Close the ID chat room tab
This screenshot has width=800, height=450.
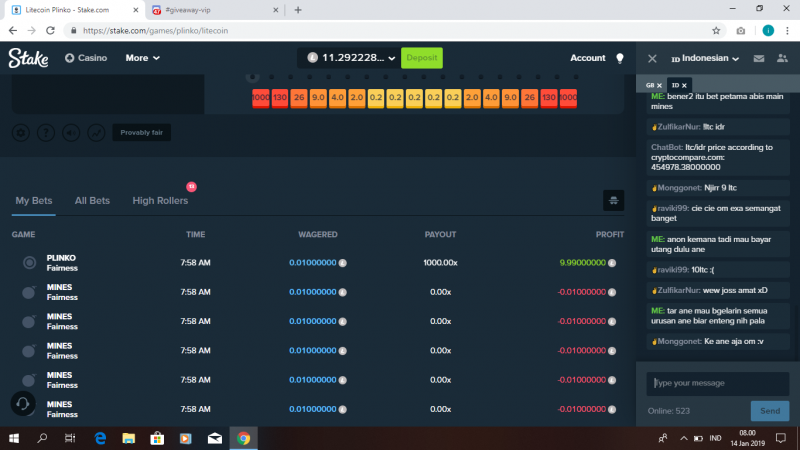684,85
